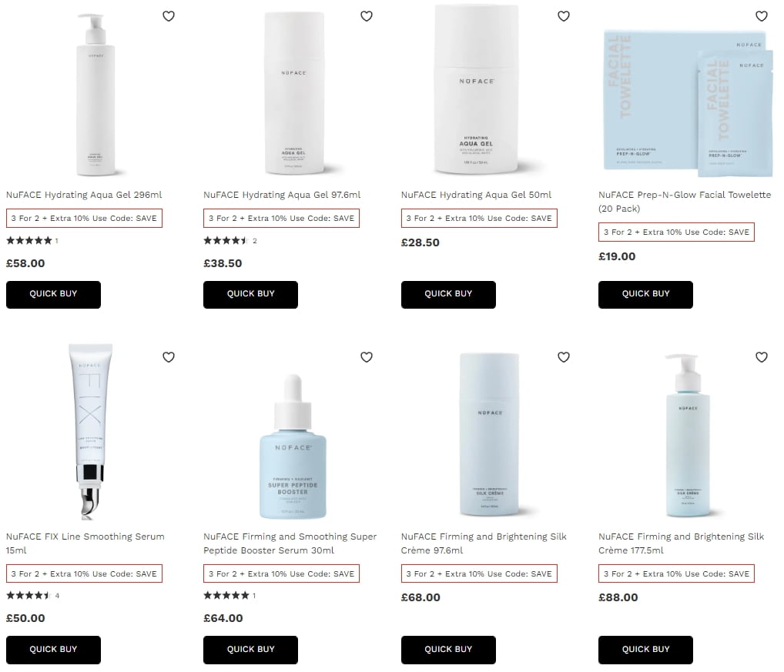
Task: Click wishlist heart for Aqua Gel 50ml
Action: tap(564, 16)
